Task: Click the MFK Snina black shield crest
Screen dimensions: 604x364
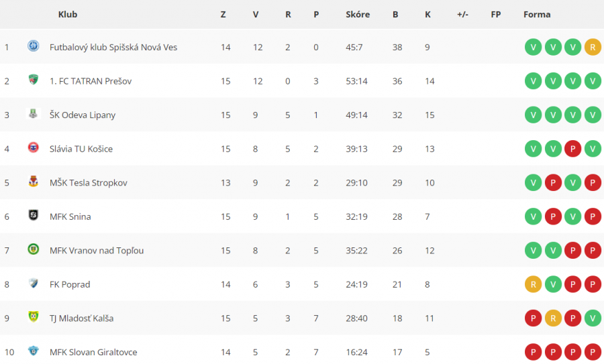Action: pyautogui.click(x=34, y=215)
